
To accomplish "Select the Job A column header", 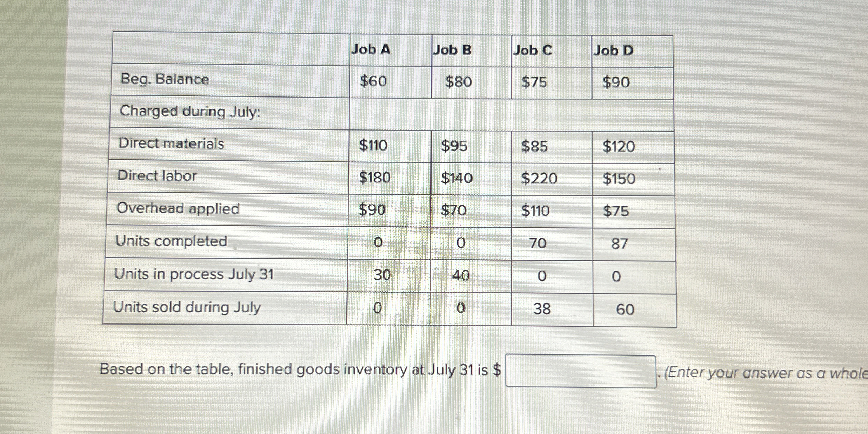I will point(371,49).
